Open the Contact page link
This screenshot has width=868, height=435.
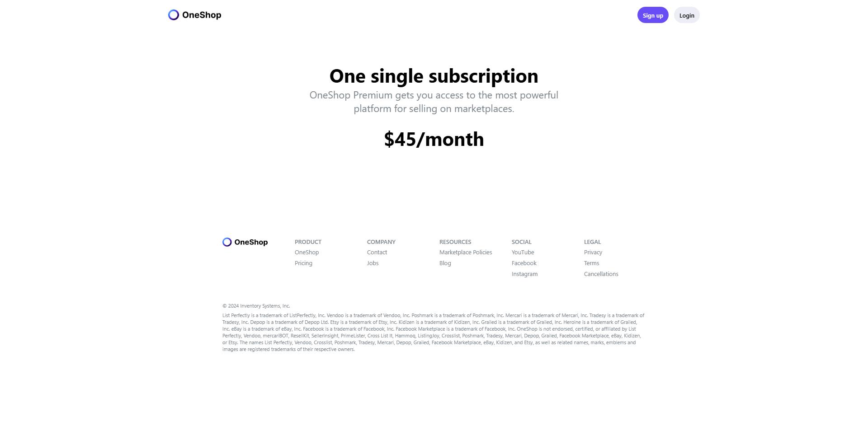pyautogui.click(x=377, y=253)
